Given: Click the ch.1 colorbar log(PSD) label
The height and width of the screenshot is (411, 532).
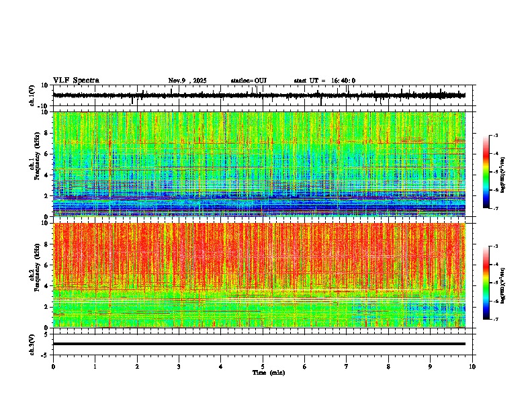Looking at the screenshot, I should coord(503,175).
